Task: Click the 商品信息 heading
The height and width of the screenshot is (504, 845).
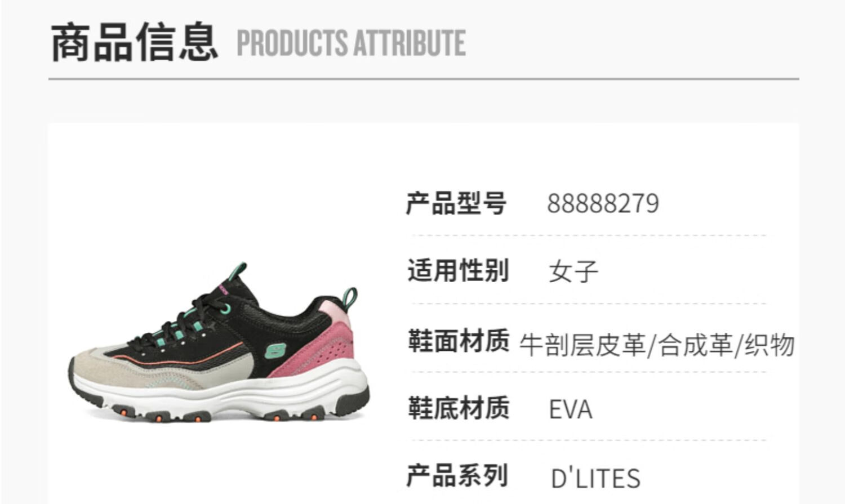Action: pyautogui.click(x=134, y=42)
